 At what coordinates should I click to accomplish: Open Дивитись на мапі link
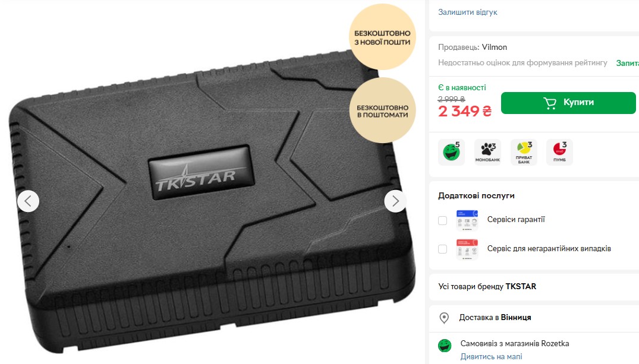[x=491, y=357]
